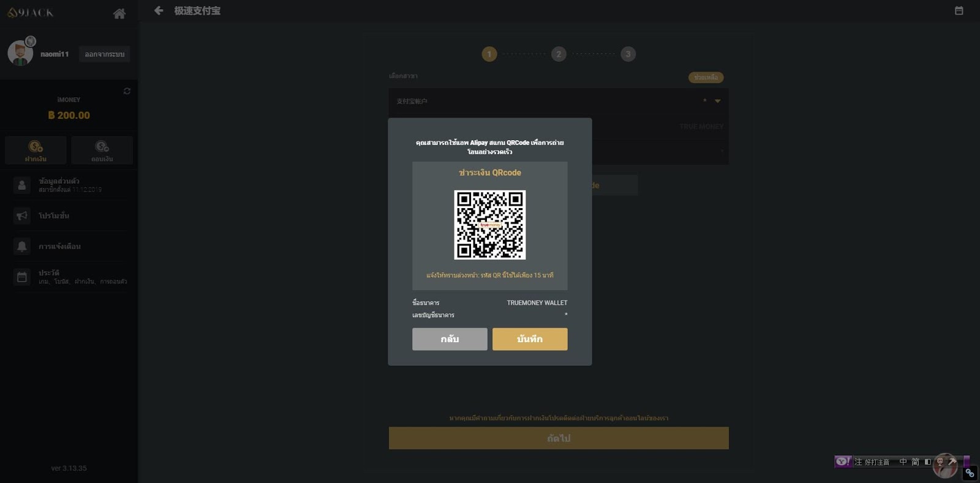Screen dimensions: 980x483
Task: Log out with ออกจากระบบ button
Action: point(105,54)
